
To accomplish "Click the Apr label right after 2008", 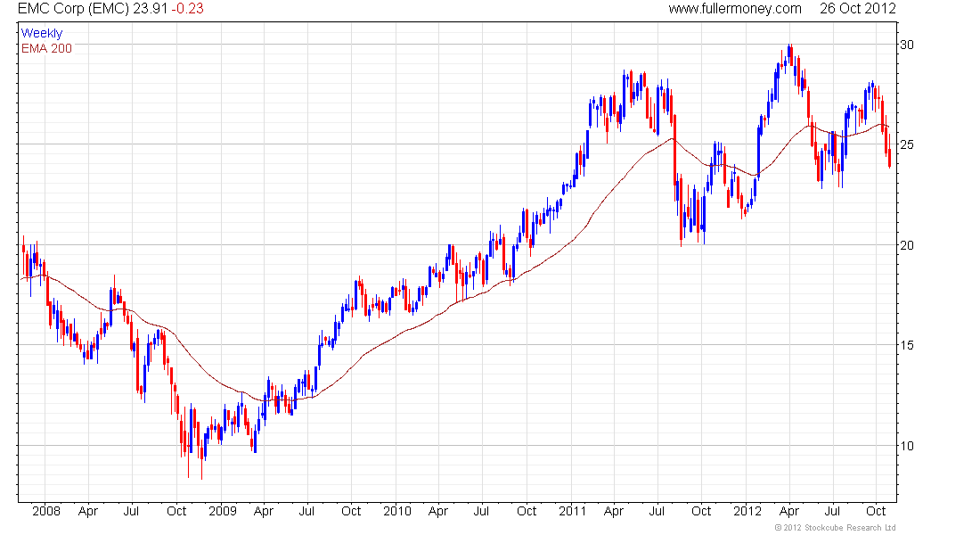I will 88,511.
